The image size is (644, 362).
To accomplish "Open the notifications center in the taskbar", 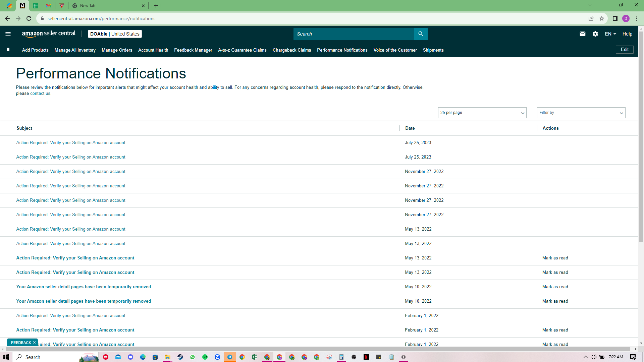I will point(633,357).
